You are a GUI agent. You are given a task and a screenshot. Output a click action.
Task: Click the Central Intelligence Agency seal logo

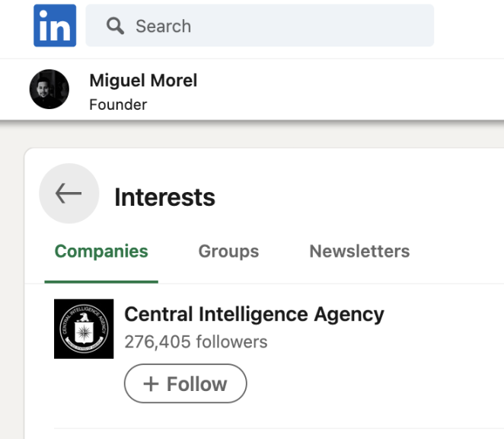(x=84, y=328)
